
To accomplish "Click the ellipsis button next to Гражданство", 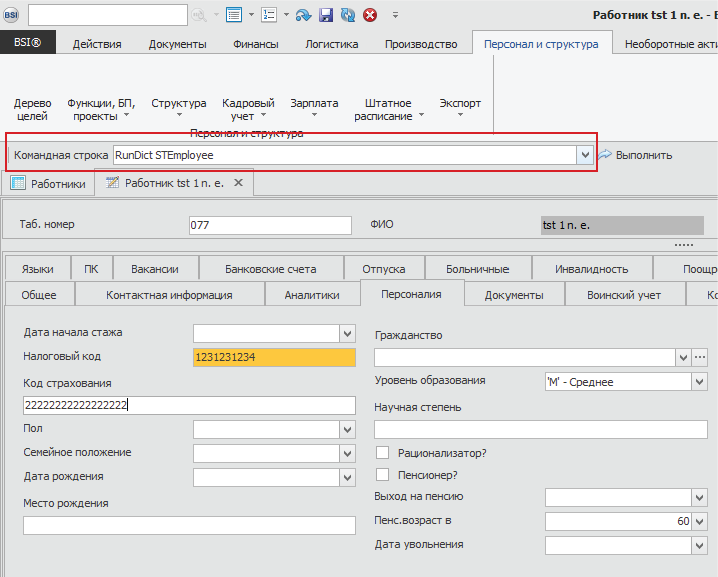I will (x=700, y=357).
